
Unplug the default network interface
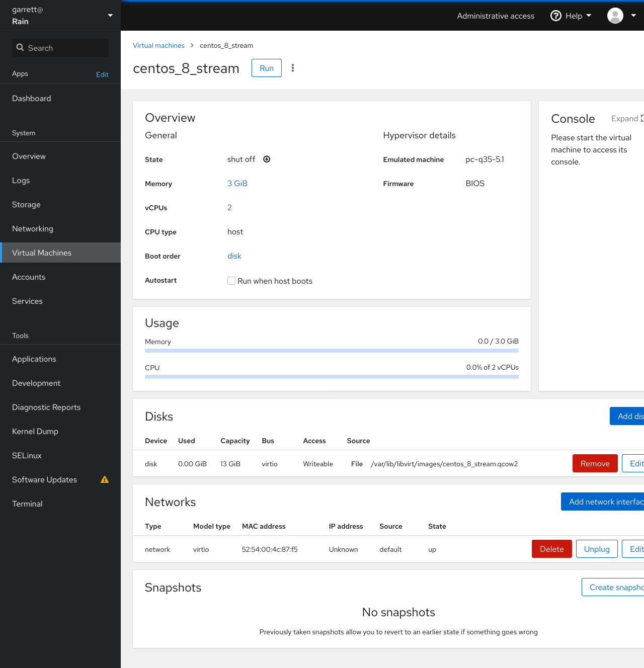pyautogui.click(x=596, y=549)
